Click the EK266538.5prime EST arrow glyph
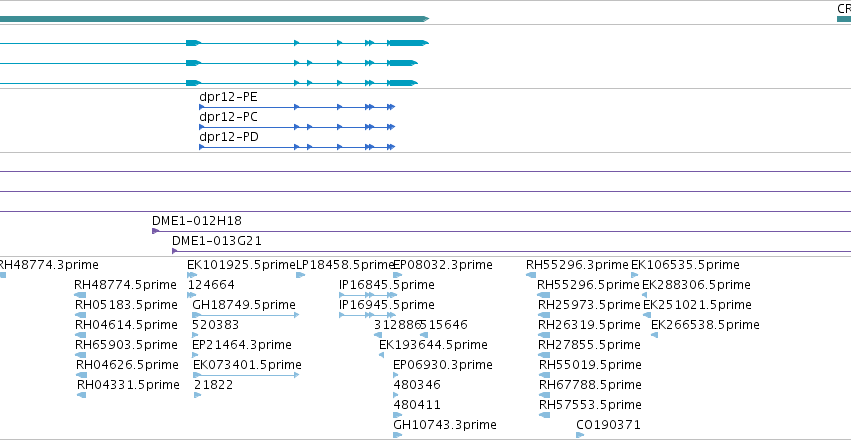 655,335
